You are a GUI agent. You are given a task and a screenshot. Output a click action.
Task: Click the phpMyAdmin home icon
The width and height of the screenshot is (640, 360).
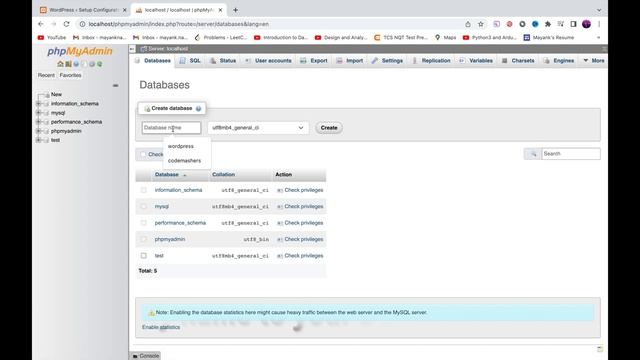click(60, 64)
